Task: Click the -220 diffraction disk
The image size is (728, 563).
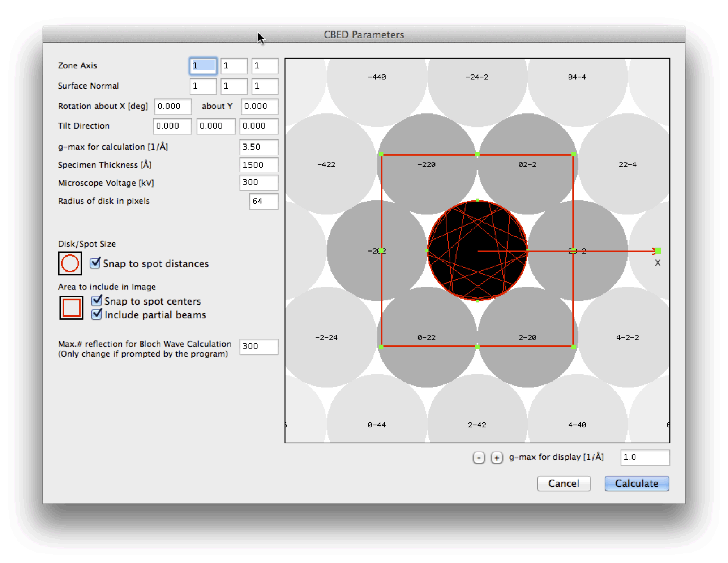Action: point(427,164)
